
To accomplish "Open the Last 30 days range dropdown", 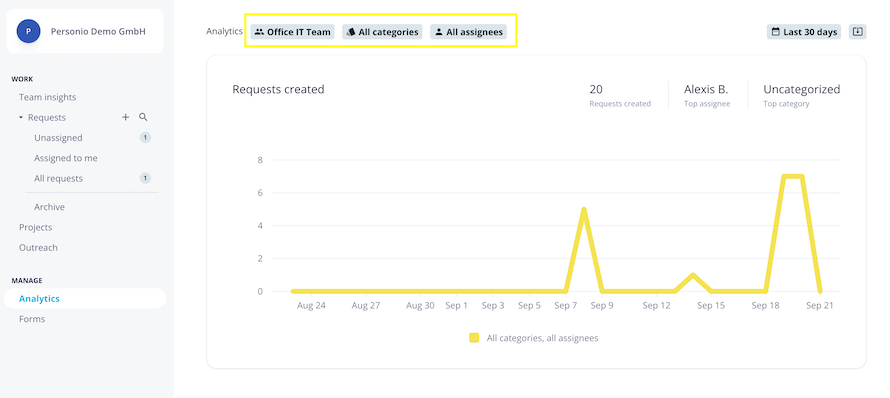I will (x=804, y=32).
